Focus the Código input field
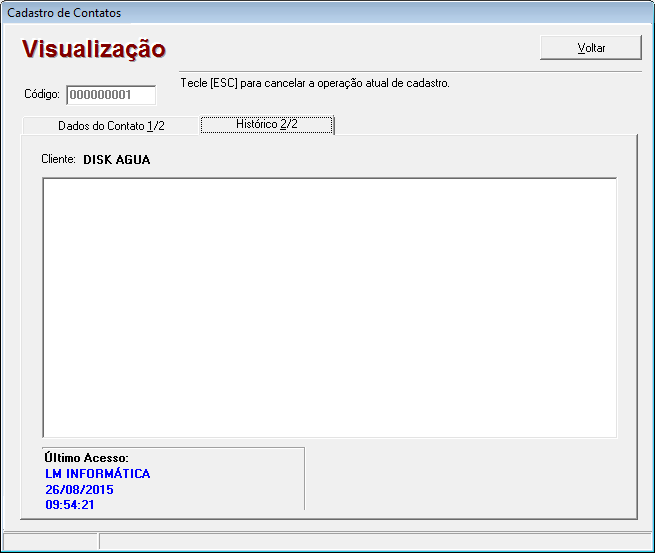 pyautogui.click(x=111, y=95)
